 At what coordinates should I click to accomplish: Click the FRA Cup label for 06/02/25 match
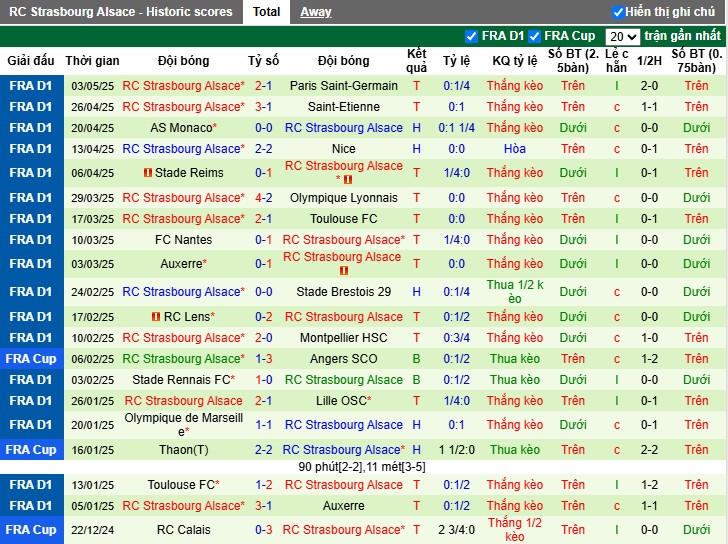coord(31,359)
